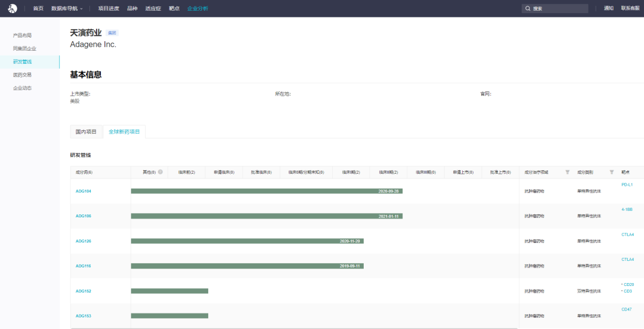Image resolution: width=644 pixels, height=329 pixels.
Task: Open the CD47 target link
Action: point(627,309)
